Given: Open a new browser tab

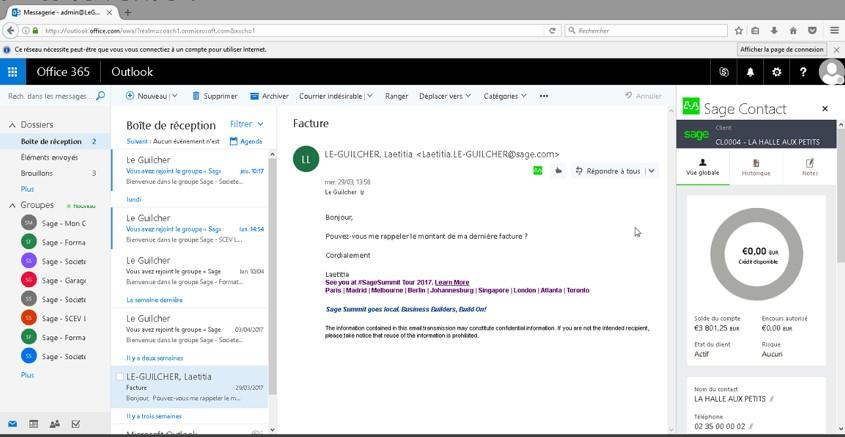Looking at the screenshot, I should 127,12.
